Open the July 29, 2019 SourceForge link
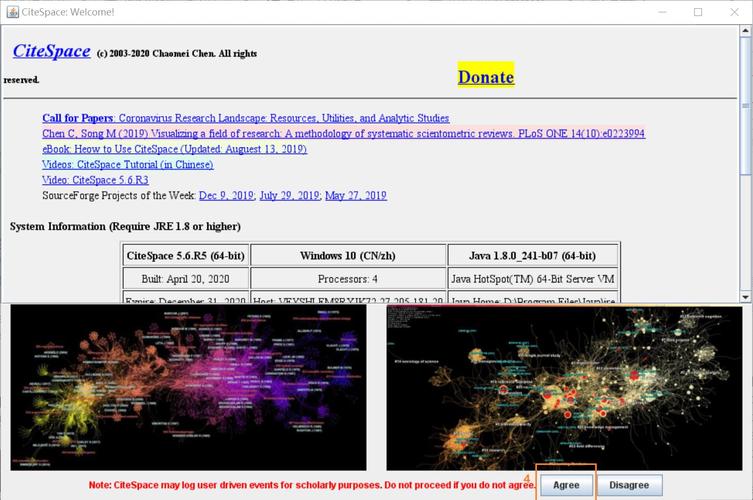753x500 pixels. 289,195
